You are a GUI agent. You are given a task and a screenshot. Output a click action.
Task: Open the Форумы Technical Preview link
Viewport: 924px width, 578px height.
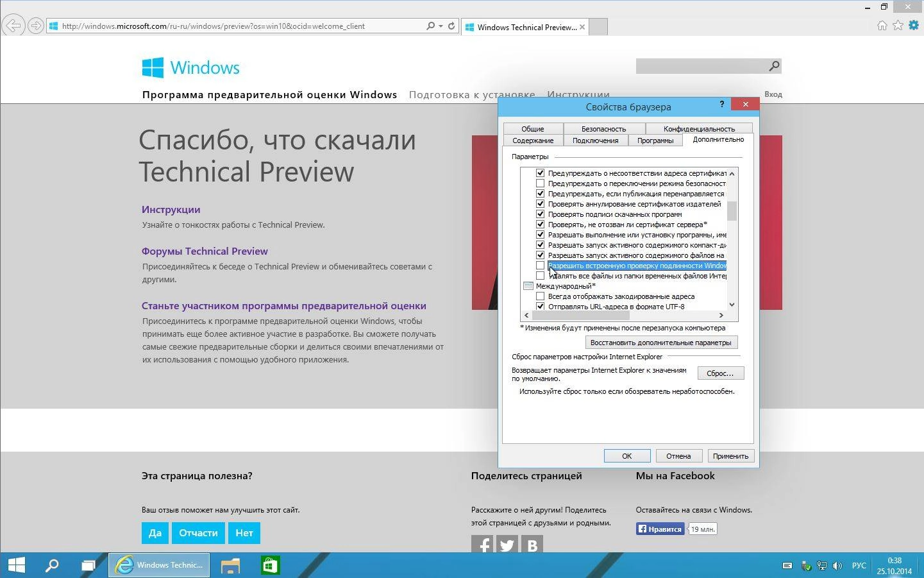(205, 251)
